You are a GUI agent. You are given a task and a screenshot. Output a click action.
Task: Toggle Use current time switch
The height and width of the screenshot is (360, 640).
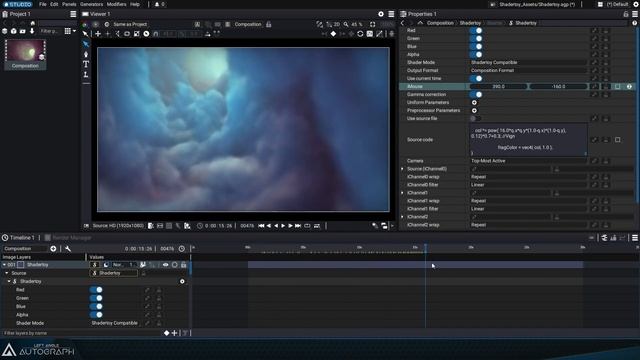(476, 78)
